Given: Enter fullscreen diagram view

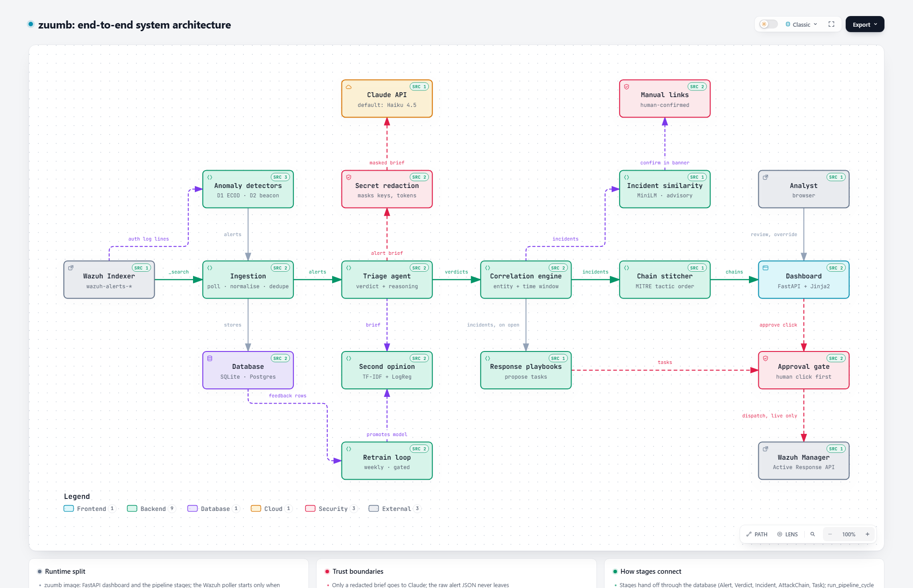Looking at the screenshot, I should pyautogui.click(x=831, y=24).
